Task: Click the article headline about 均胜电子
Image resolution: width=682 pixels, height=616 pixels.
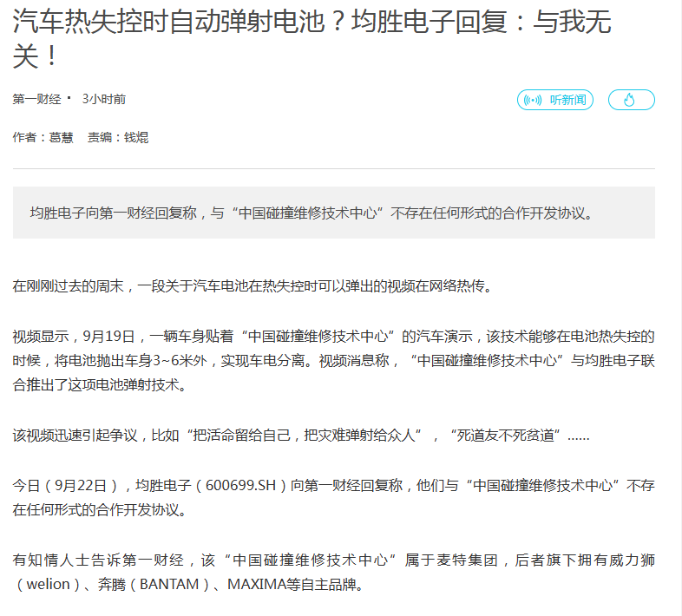Action: [x=312, y=38]
